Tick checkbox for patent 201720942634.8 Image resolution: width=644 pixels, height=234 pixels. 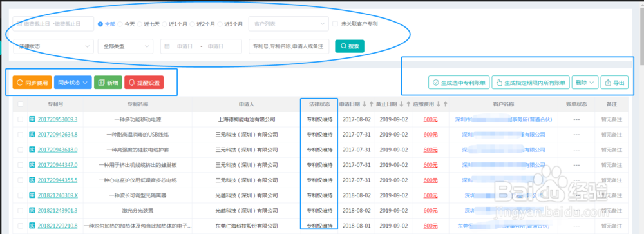(x=20, y=135)
